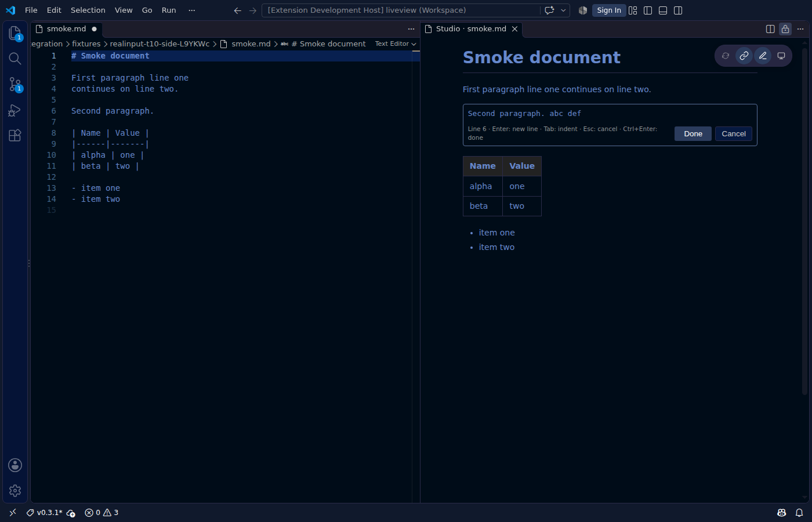Toggle the primary side bar
Image resolution: width=812 pixels, height=522 pixels.
(648, 10)
